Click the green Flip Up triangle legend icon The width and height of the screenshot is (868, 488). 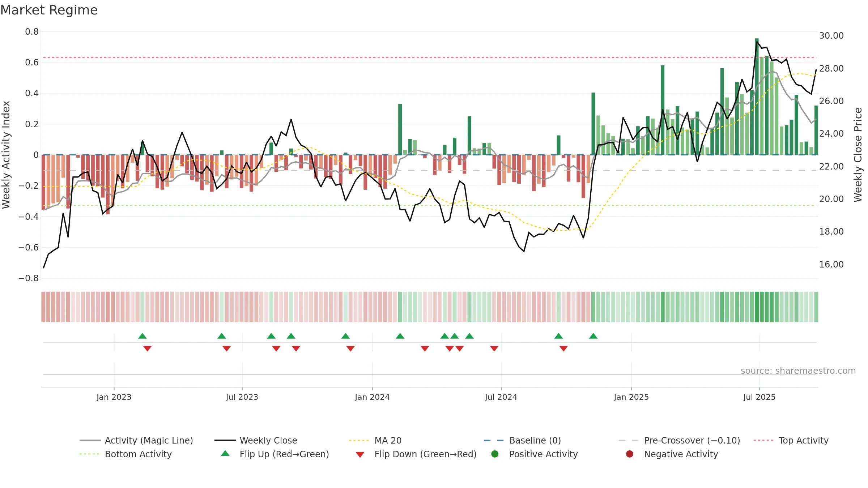225,453
